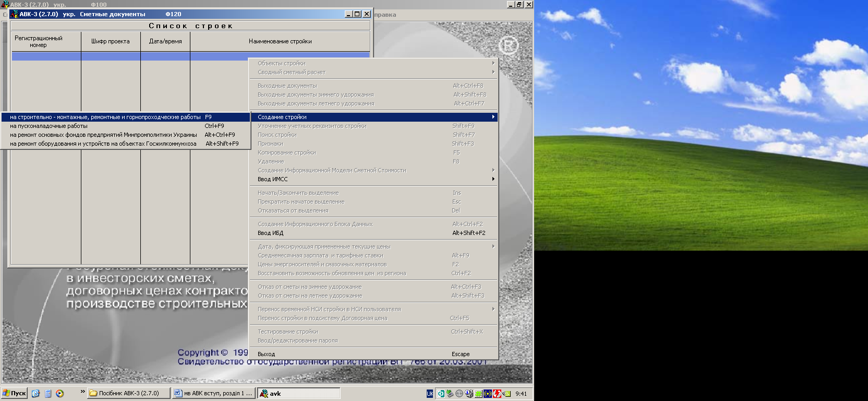Click the red lightning tray icon
Screen dimensions: 868x401
click(x=497, y=394)
